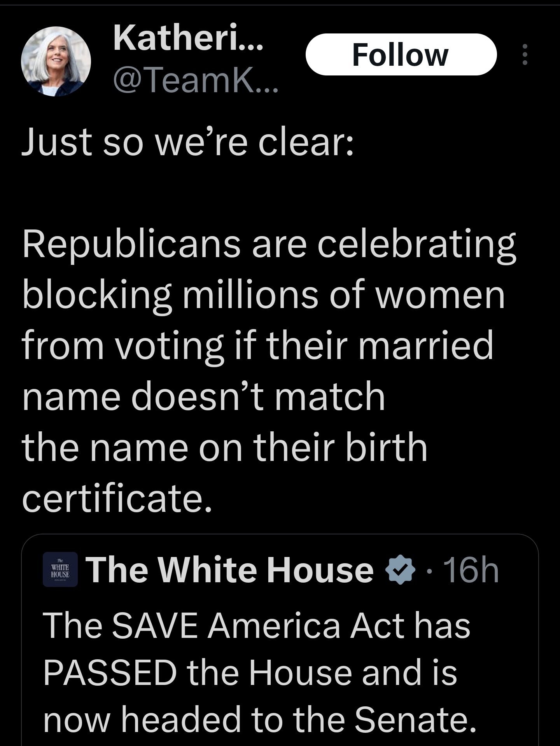Tap the 'blocking millions of women' line

point(263,295)
